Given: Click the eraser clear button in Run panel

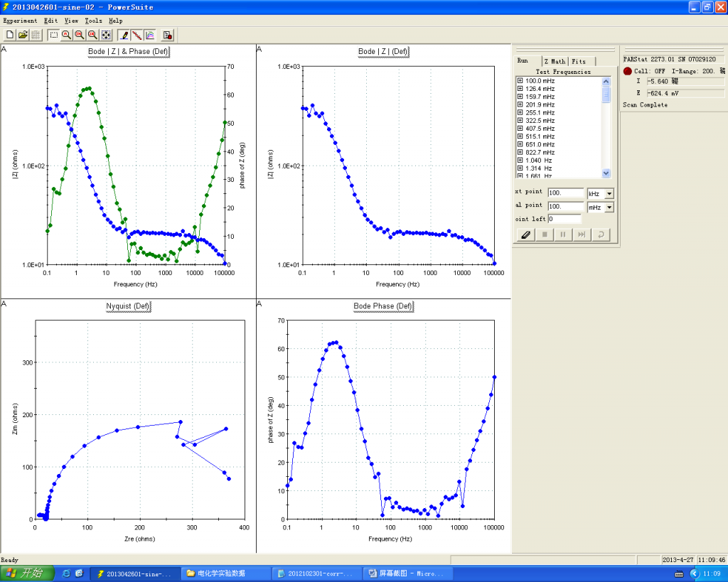Looking at the screenshot, I should pyautogui.click(x=525, y=235).
